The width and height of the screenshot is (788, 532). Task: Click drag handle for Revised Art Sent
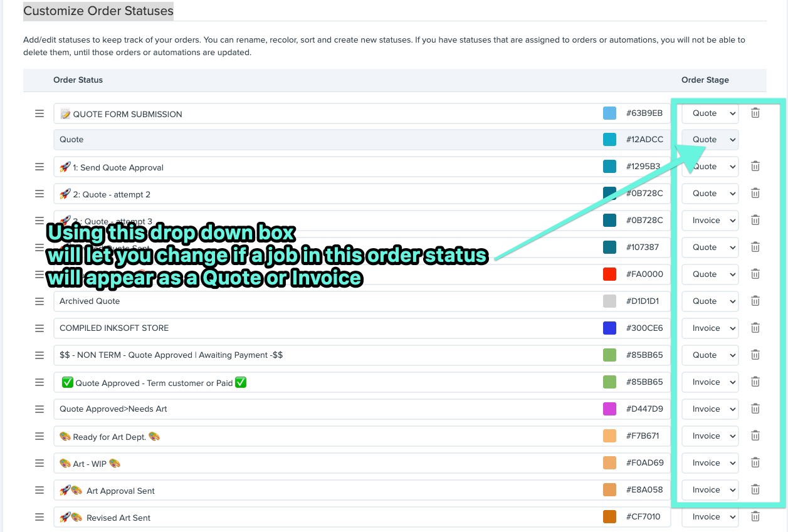tap(39, 517)
